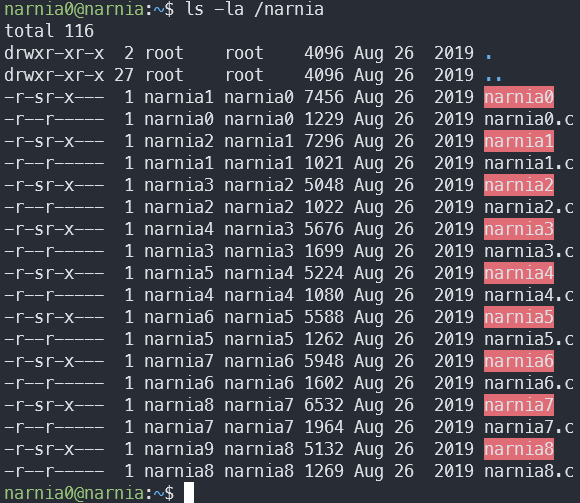This screenshot has height=503, width=580.
Task: Click the size value 7456 for narnia0
Action: (x=324, y=97)
